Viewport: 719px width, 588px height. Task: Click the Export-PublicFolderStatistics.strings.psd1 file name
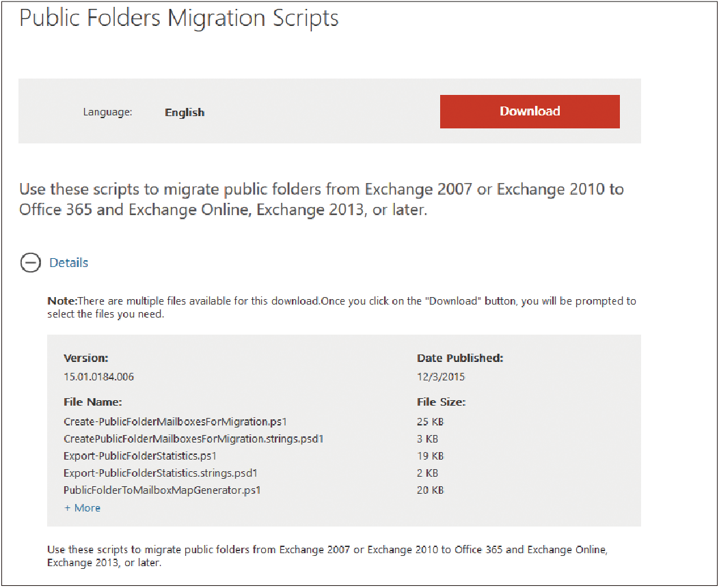161,473
